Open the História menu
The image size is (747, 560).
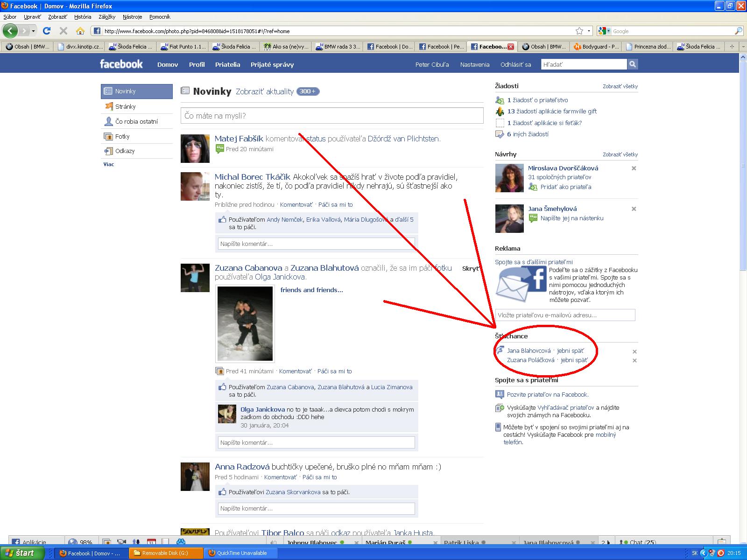83,17
